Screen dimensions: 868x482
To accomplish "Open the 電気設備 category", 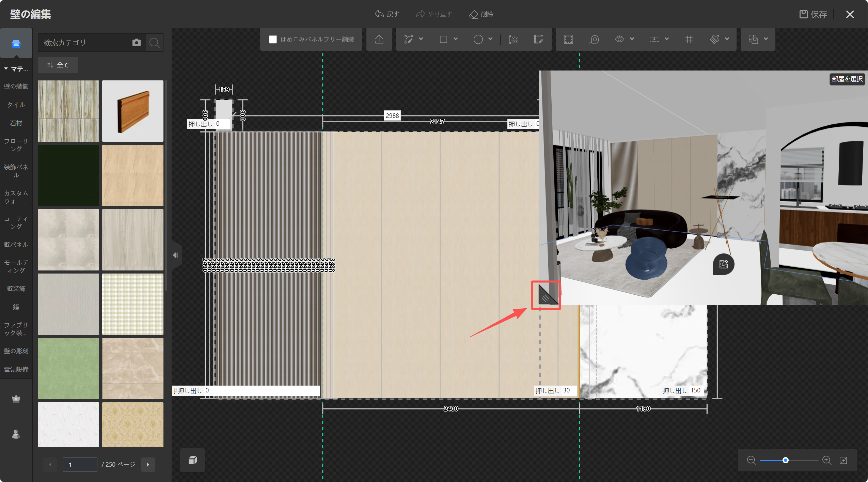I will click(16, 369).
